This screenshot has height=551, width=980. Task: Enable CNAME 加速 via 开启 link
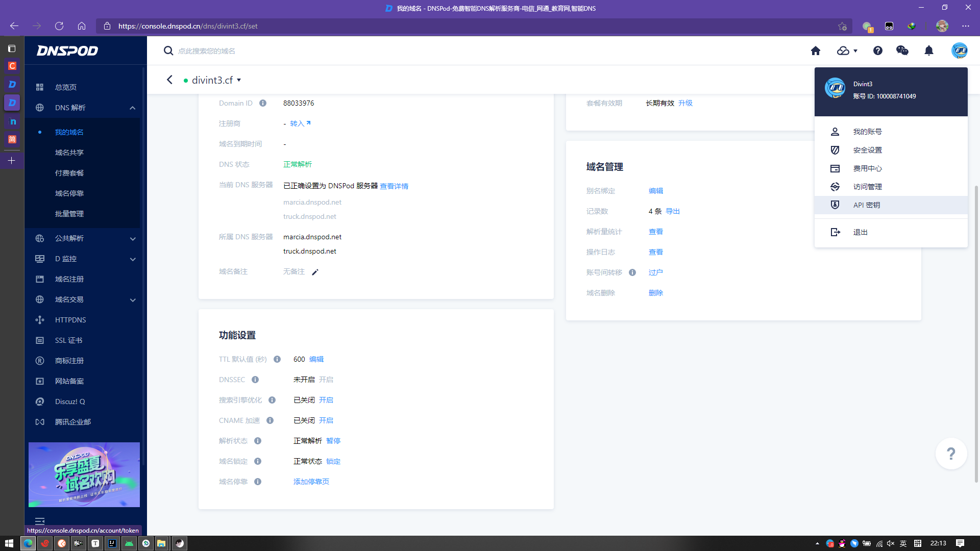[x=326, y=420]
